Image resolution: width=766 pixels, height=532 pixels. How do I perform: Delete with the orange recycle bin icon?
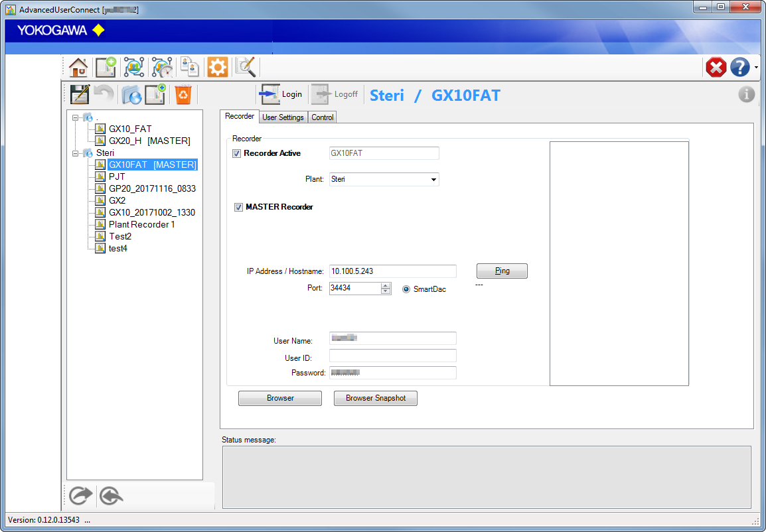point(183,94)
